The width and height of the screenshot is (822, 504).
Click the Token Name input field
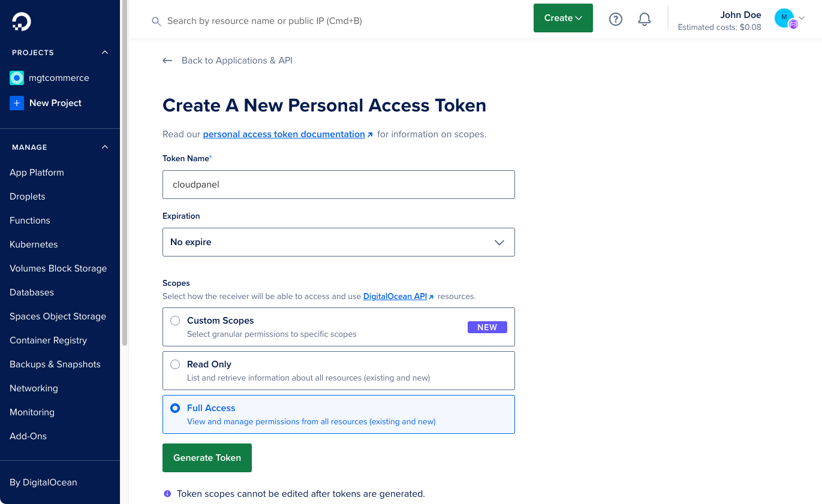338,185
